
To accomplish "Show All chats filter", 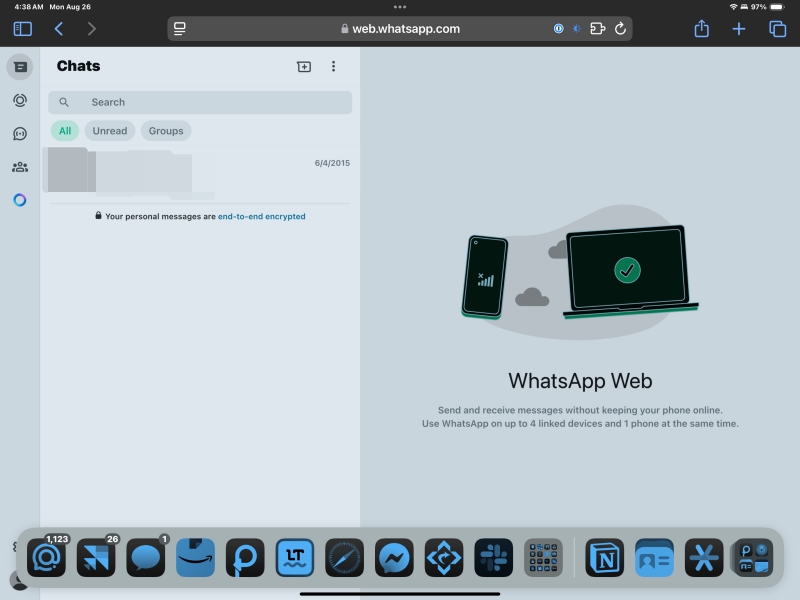I will click(64, 130).
